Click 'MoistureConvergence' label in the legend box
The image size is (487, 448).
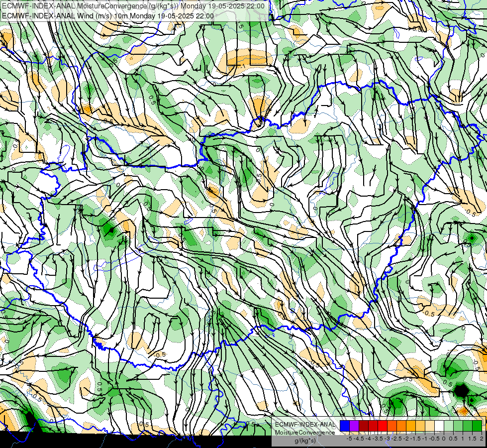tap(305, 433)
